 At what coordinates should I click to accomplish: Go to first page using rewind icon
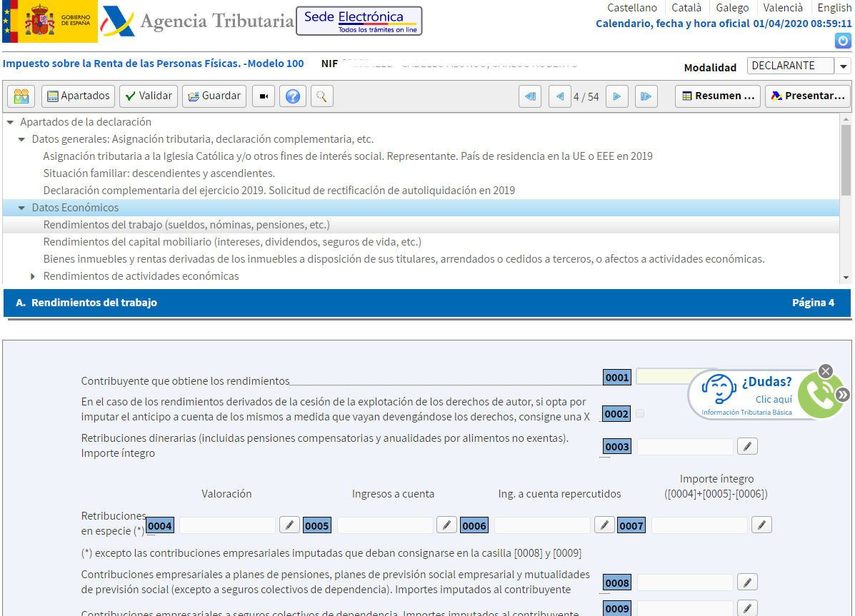[530, 96]
